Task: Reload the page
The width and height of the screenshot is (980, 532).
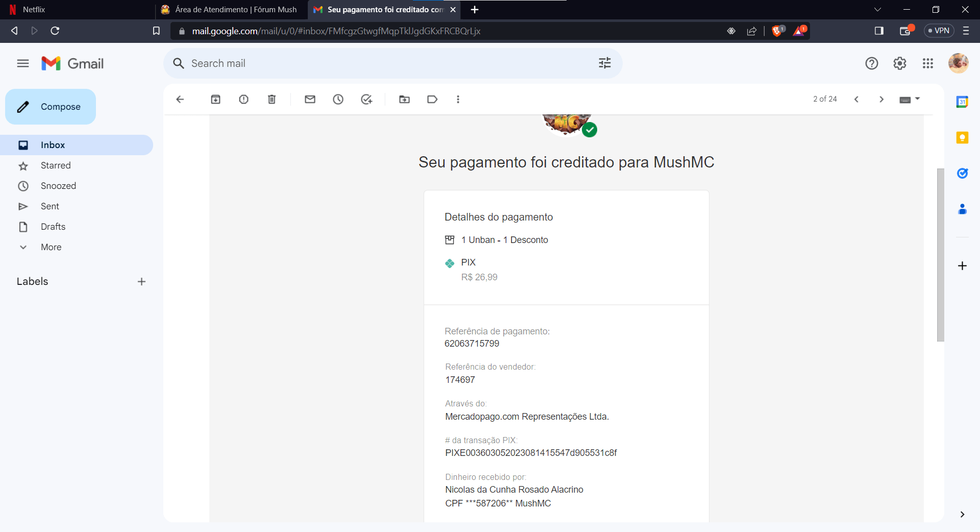Action: point(55,31)
